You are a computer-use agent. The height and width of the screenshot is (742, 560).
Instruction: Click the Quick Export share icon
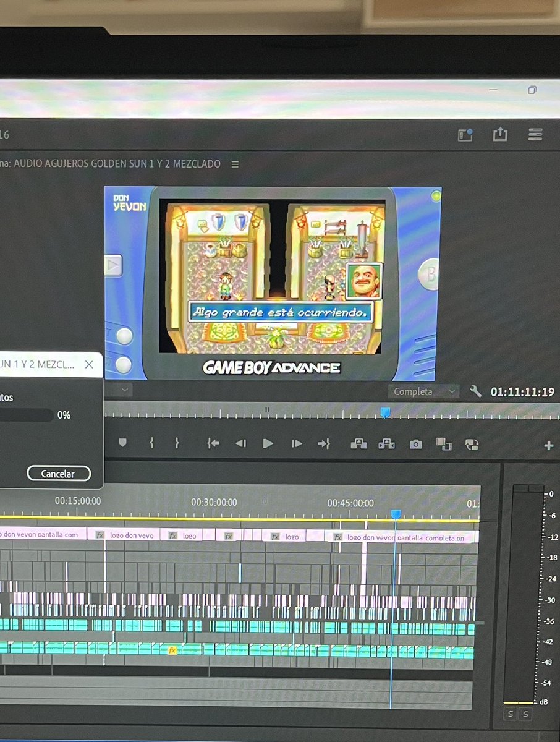click(500, 134)
